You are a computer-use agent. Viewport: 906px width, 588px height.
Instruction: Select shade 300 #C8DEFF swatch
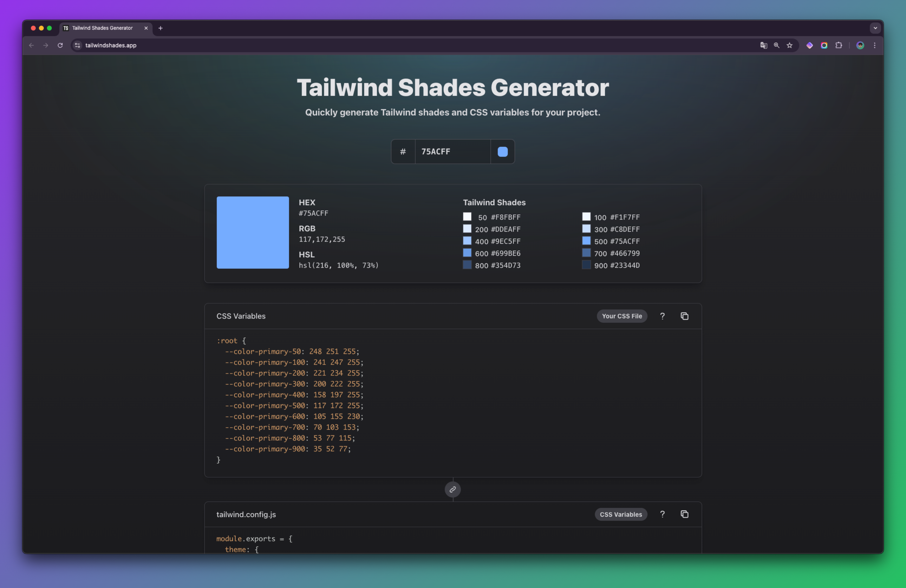coord(586,228)
